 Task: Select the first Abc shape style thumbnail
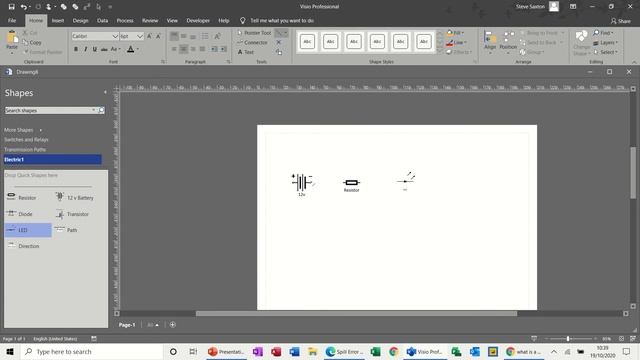(x=307, y=42)
